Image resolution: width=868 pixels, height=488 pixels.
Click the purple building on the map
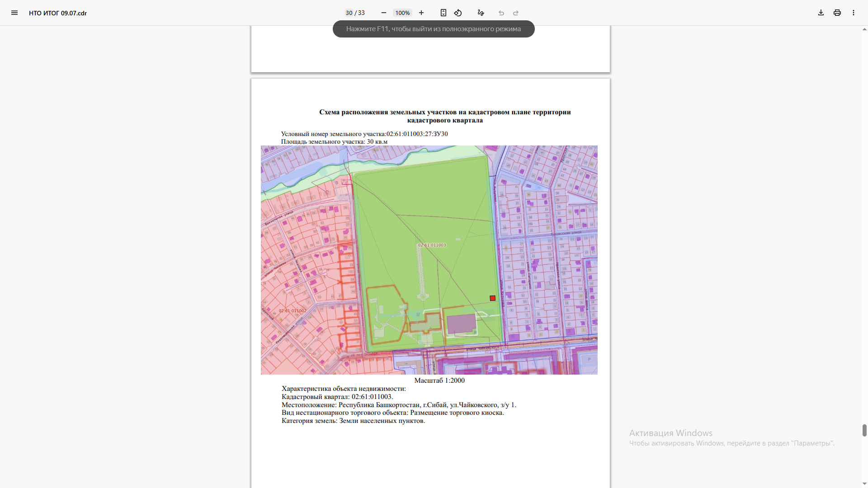461,324
